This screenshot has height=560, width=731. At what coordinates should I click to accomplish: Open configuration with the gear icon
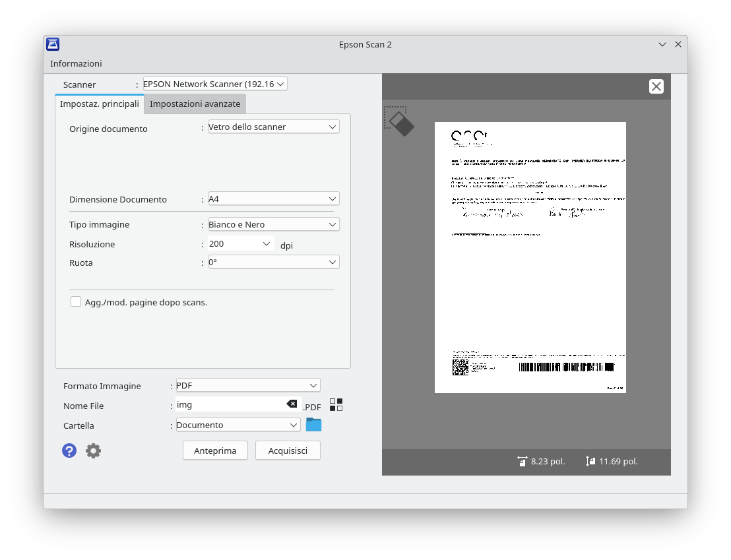[x=93, y=451]
